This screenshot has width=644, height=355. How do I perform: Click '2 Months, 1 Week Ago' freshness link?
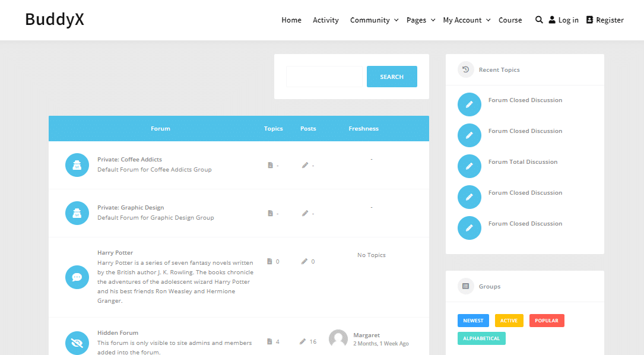(380, 344)
